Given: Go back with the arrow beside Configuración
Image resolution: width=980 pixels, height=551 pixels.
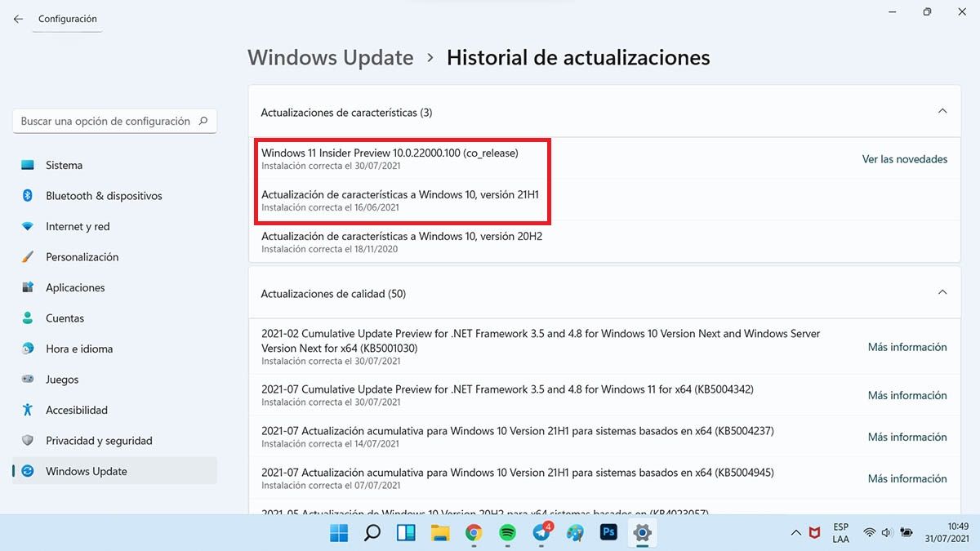Looking at the screenshot, I should (18, 19).
